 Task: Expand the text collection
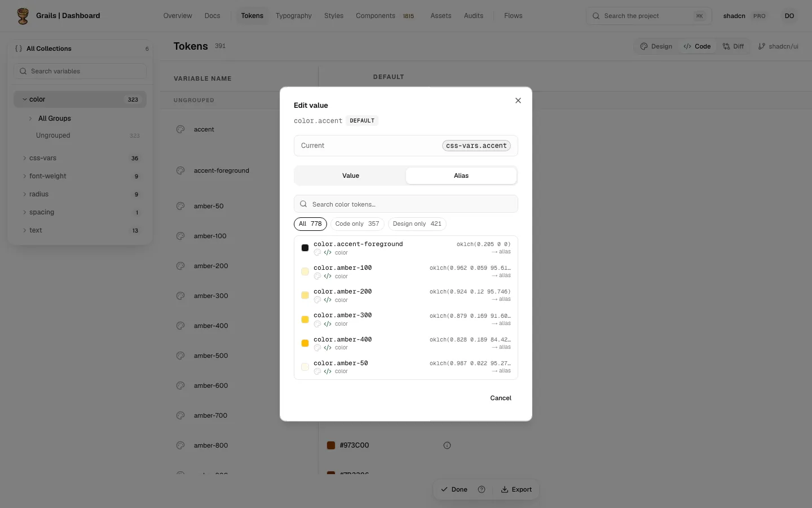(x=80, y=230)
